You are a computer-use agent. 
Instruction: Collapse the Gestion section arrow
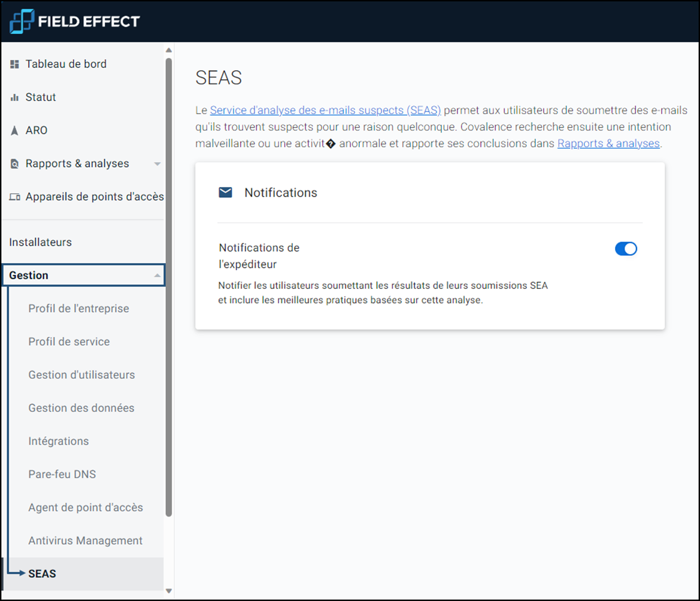[x=157, y=275]
